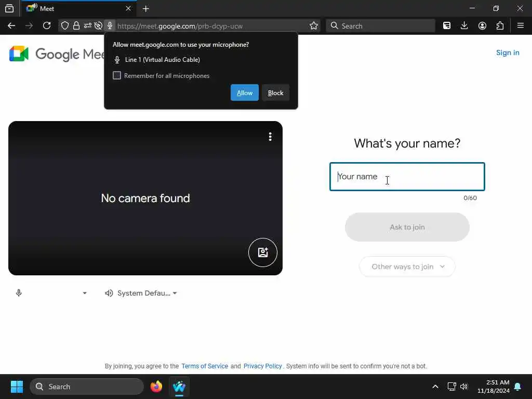Allow microphone access for meet.google.com
The height and width of the screenshot is (399, 532).
point(244,92)
